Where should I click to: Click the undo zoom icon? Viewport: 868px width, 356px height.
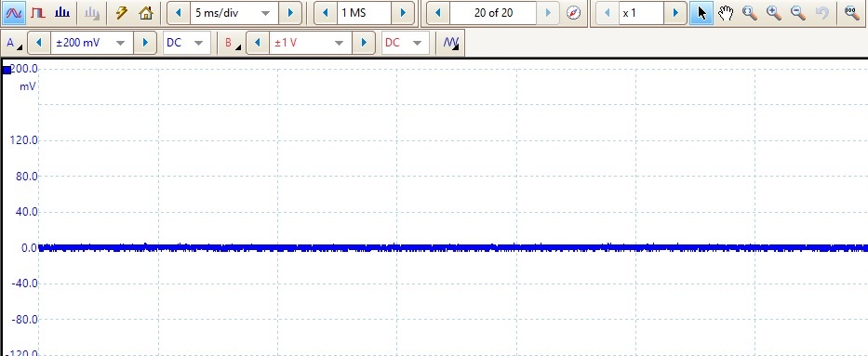(x=822, y=13)
